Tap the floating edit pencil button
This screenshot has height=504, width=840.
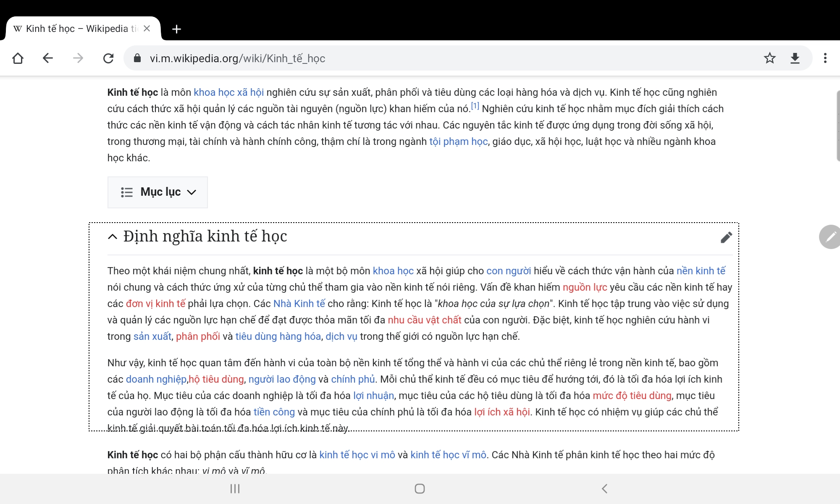(x=830, y=237)
